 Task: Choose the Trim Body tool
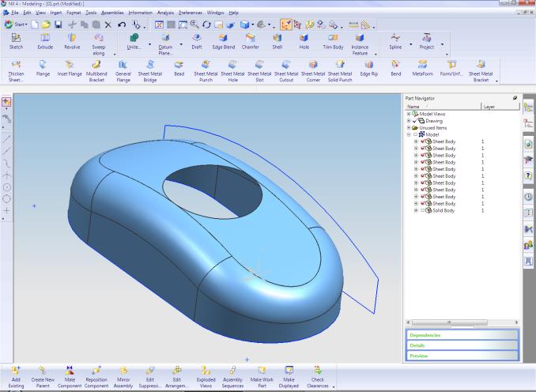click(333, 41)
